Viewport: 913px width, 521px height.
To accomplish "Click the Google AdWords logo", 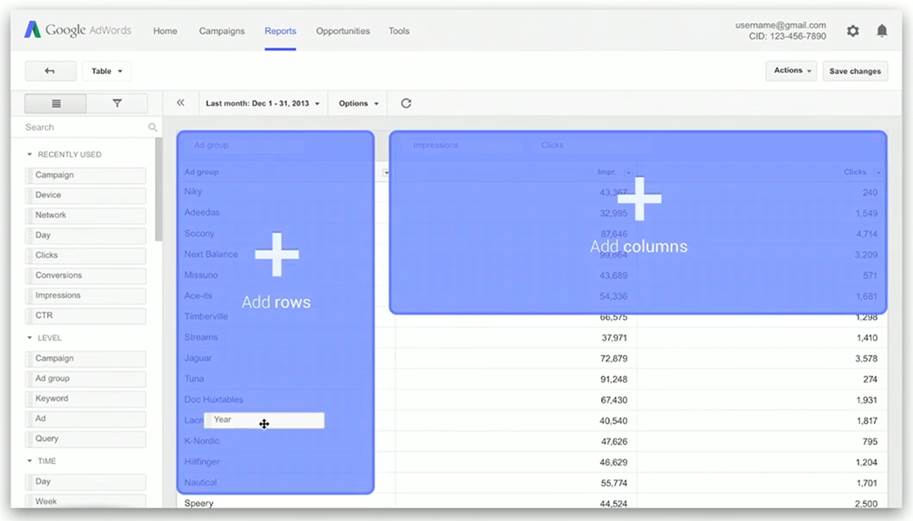I will [x=77, y=30].
